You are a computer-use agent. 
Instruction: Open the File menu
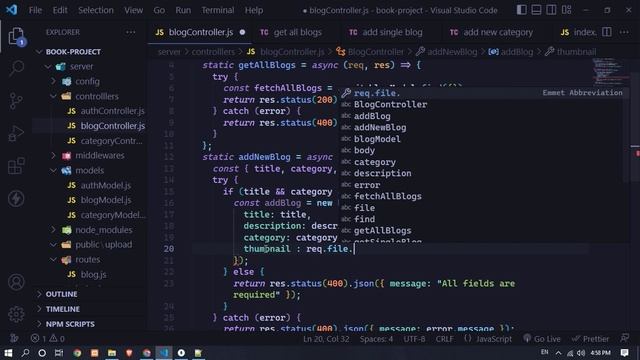point(35,10)
